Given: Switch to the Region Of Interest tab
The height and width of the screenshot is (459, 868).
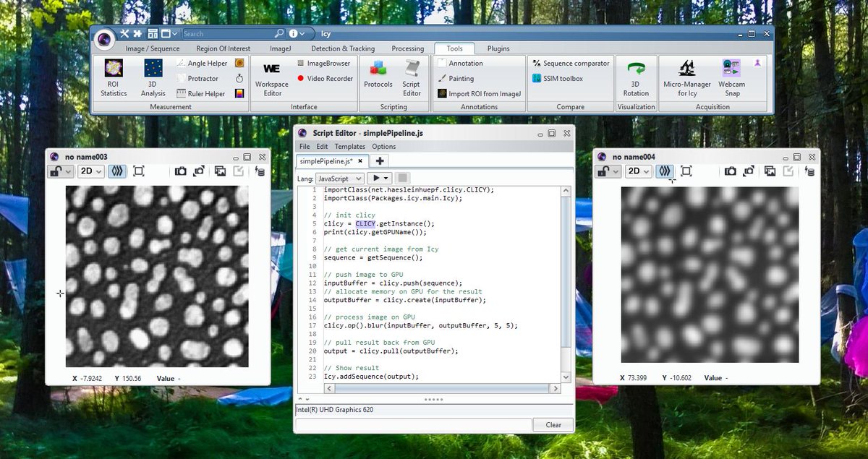Looking at the screenshot, I should click(x=224, y=48).
